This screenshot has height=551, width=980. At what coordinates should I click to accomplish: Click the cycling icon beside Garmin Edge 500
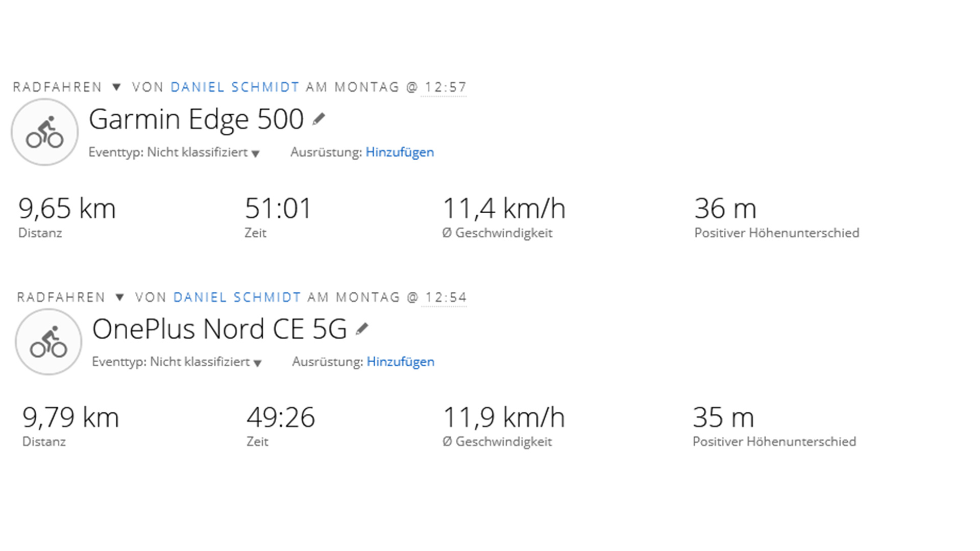pyautogui.click(x=45, y=132)
